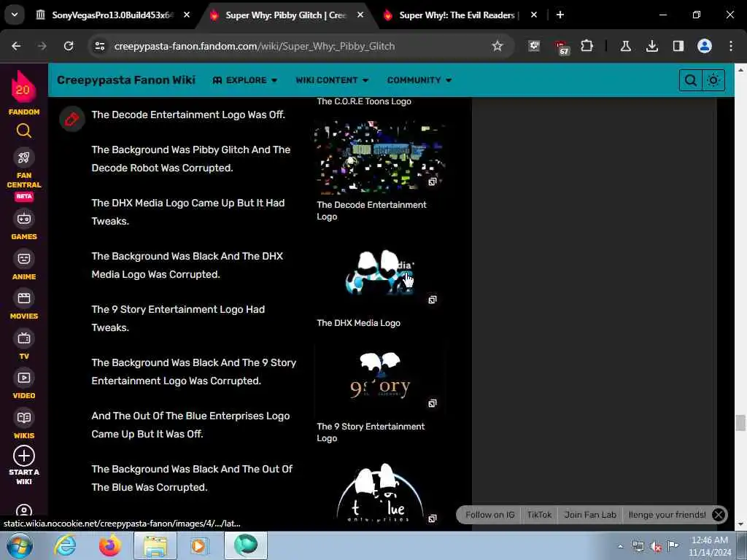Open the media player taskbar icon
747x560 pixels.
click(198, 545)
